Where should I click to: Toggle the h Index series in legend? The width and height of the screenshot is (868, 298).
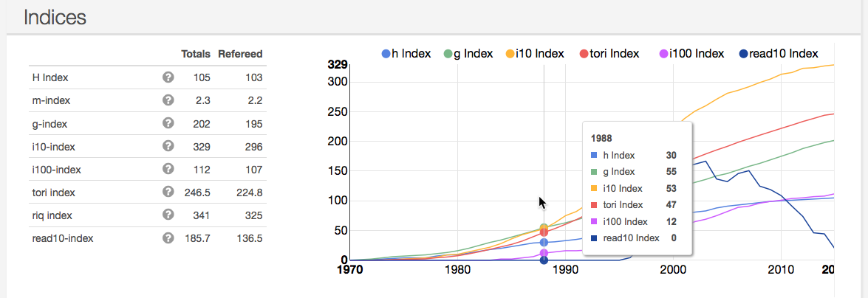tap(408, 53)
